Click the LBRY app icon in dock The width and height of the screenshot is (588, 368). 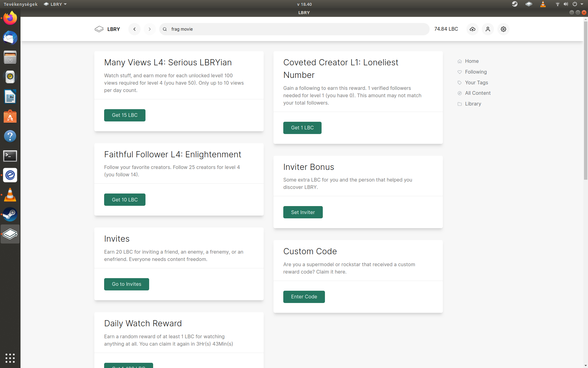(10, 234)
